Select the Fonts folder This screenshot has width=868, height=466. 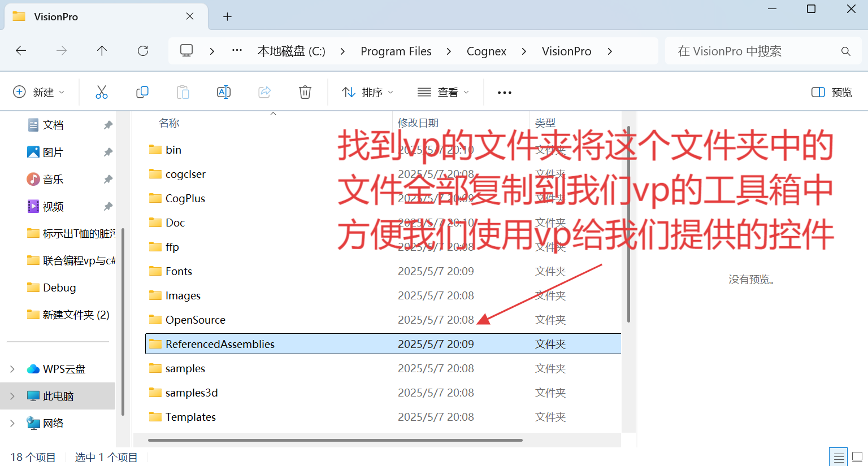(179, 271)
